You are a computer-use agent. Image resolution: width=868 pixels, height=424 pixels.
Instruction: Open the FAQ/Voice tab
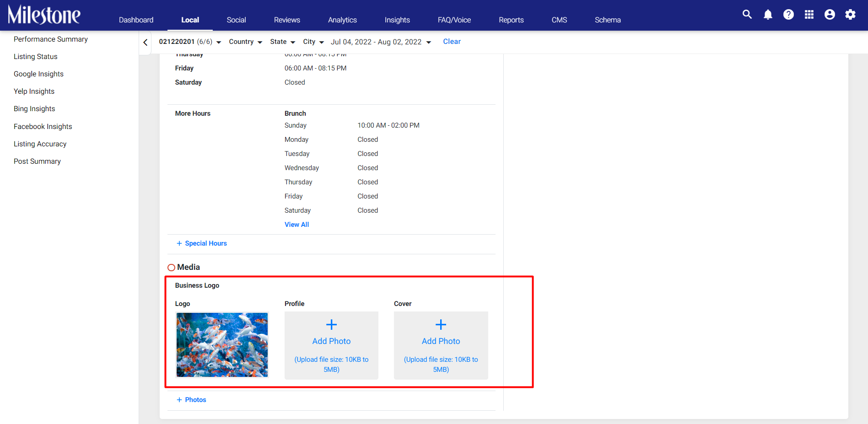(x=454, y=20)
